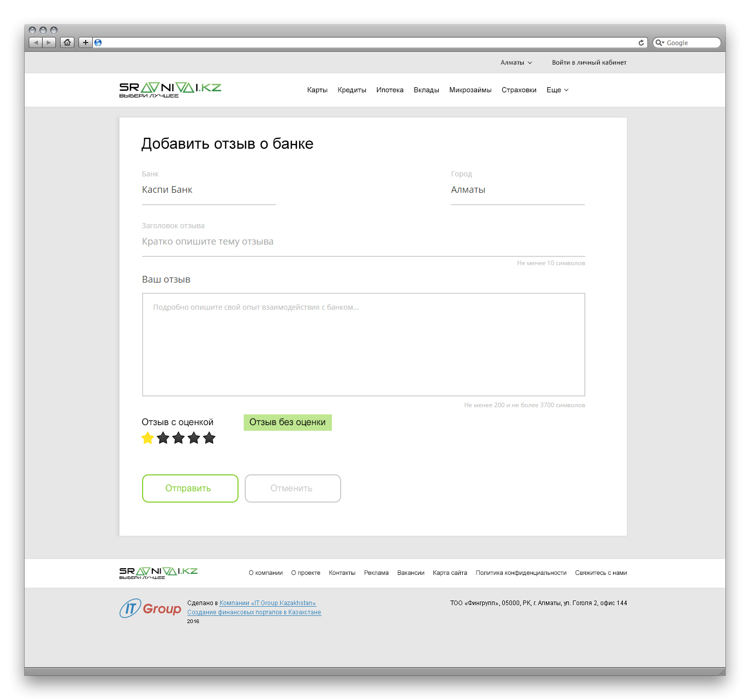Open the Город selection field Алматы
This screenshot has height=700, width=750.
(x=518, y=190)
